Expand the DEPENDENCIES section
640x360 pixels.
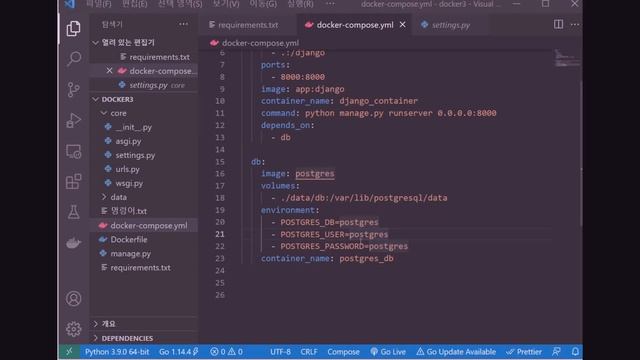pyautogui.click(x=144, y=338)
